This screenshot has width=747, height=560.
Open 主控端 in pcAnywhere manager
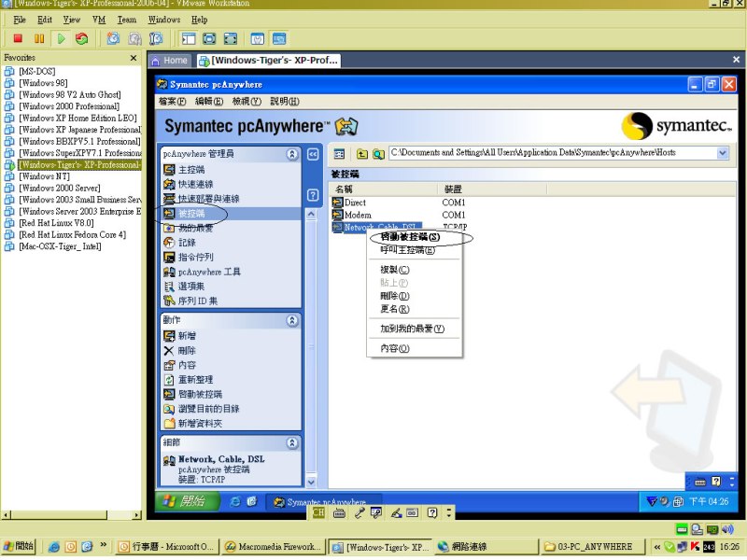click(184, 170)
